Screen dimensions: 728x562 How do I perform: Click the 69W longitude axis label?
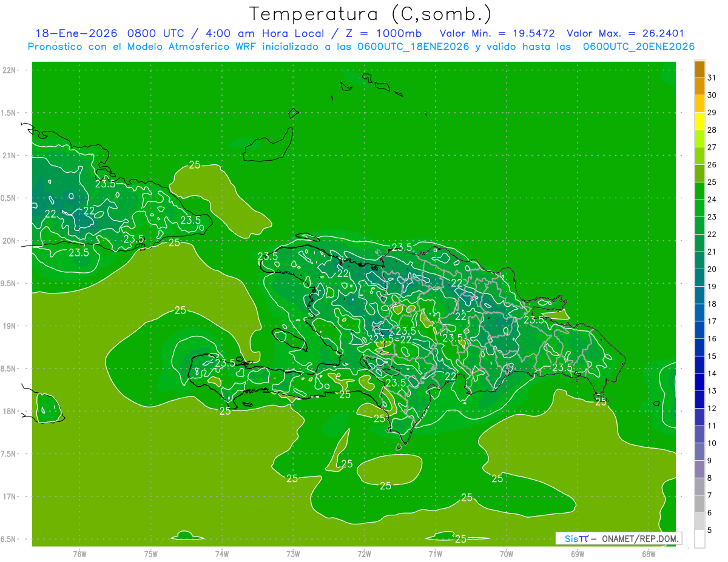pos(578,554)
